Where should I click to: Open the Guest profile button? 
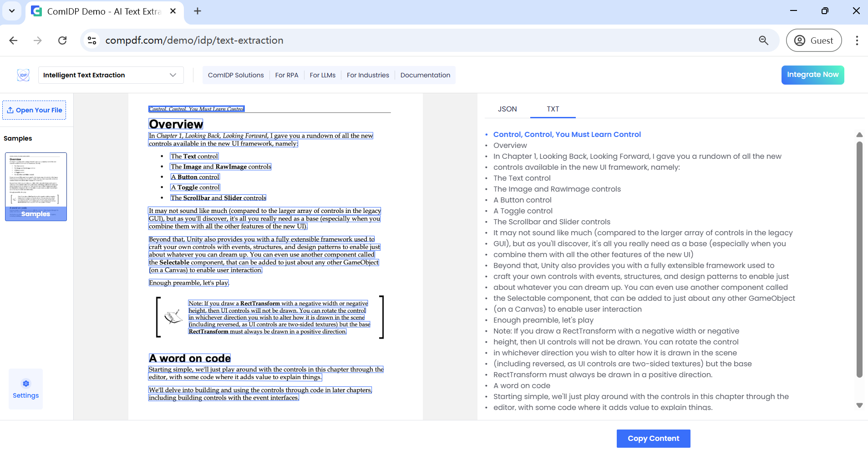click(x=814, y=40)
